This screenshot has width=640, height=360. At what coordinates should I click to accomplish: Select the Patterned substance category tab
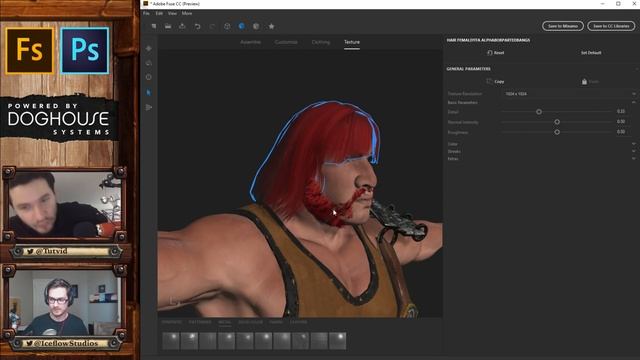[200, 322]
